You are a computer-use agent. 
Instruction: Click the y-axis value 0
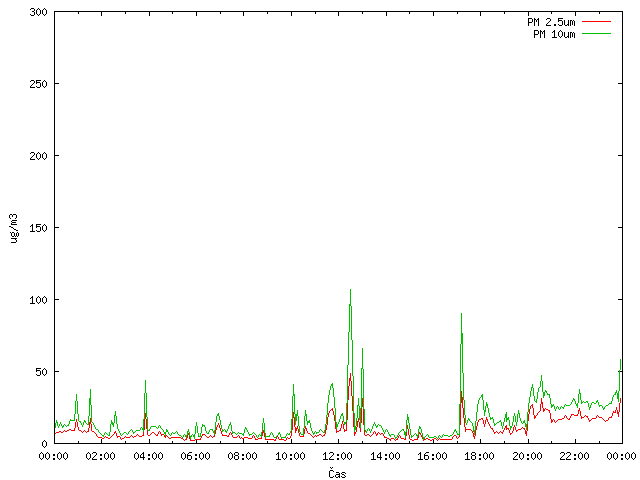[44, 444]
